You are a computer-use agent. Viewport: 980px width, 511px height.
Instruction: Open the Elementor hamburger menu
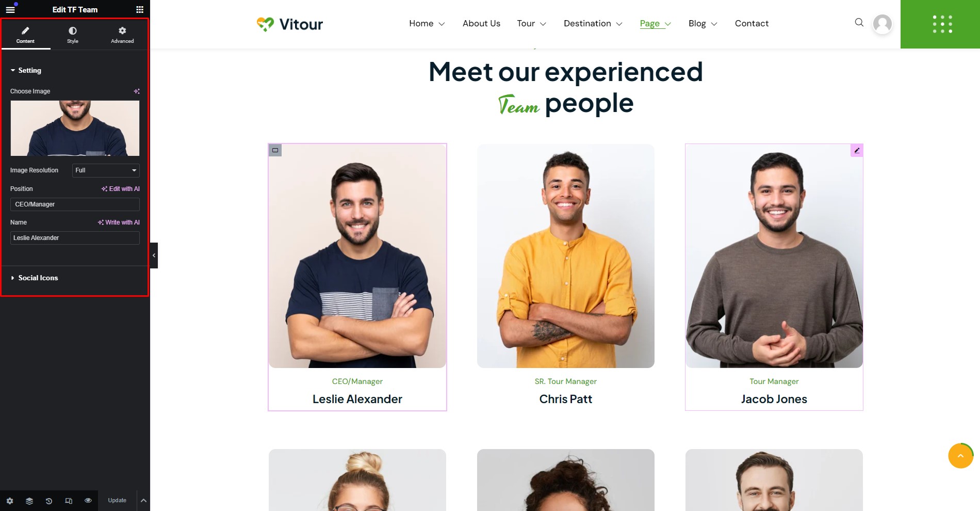click(10, 9)
